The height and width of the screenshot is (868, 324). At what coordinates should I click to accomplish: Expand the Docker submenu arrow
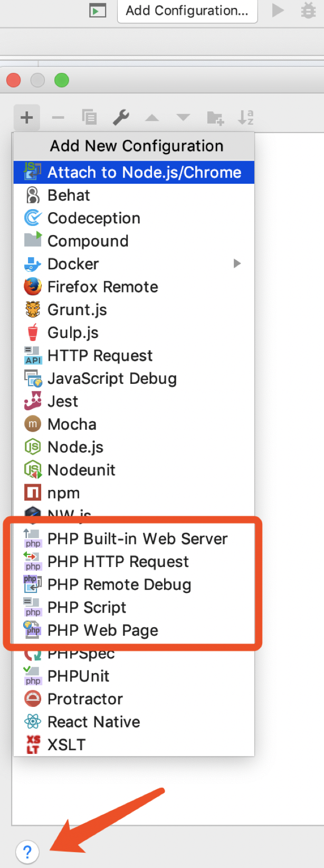click(x=237, y=263)
